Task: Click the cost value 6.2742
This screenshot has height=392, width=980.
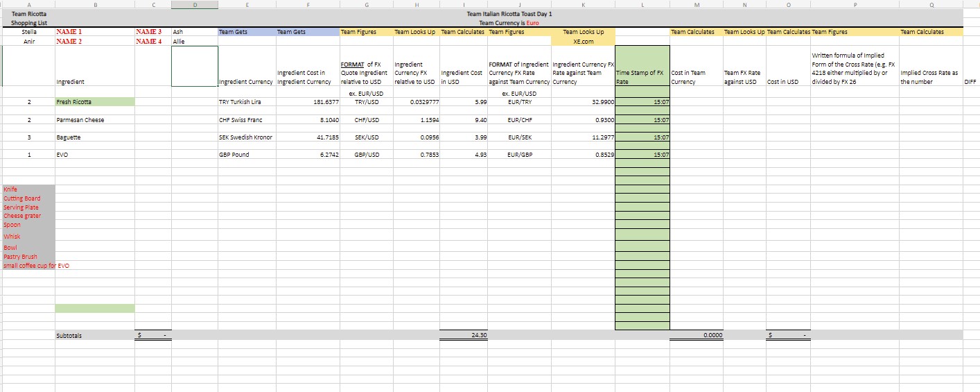Action: [308, 155]
